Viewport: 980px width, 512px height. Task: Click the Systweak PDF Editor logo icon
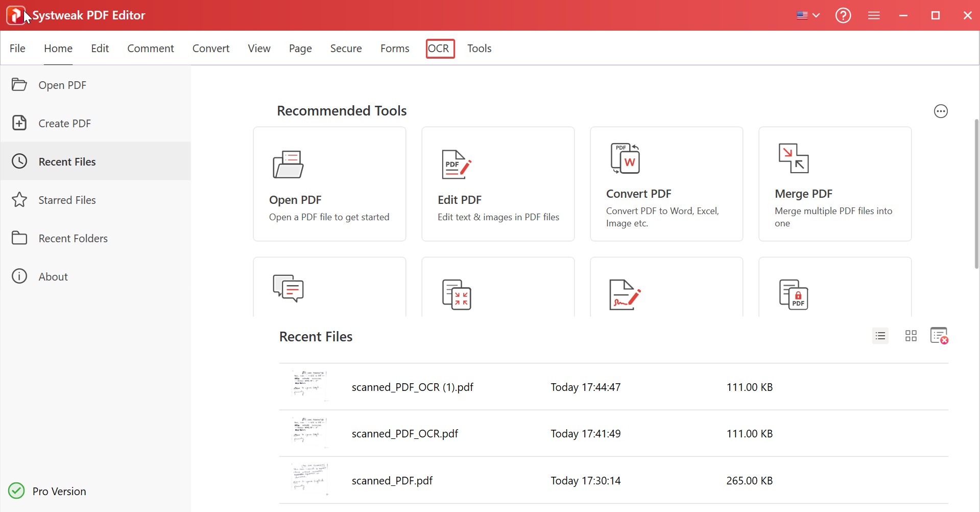click(x=16, y=15)
